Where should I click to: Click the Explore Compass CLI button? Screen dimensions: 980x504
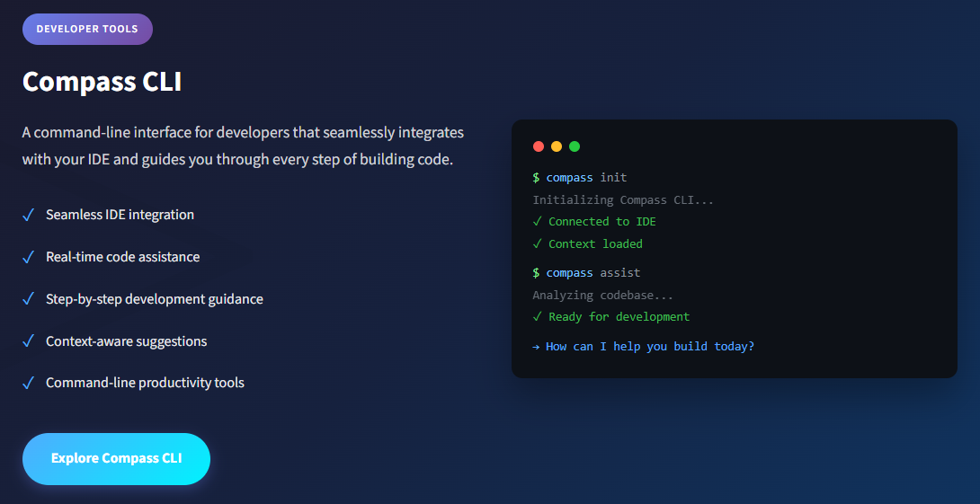[x=116, y=459]
